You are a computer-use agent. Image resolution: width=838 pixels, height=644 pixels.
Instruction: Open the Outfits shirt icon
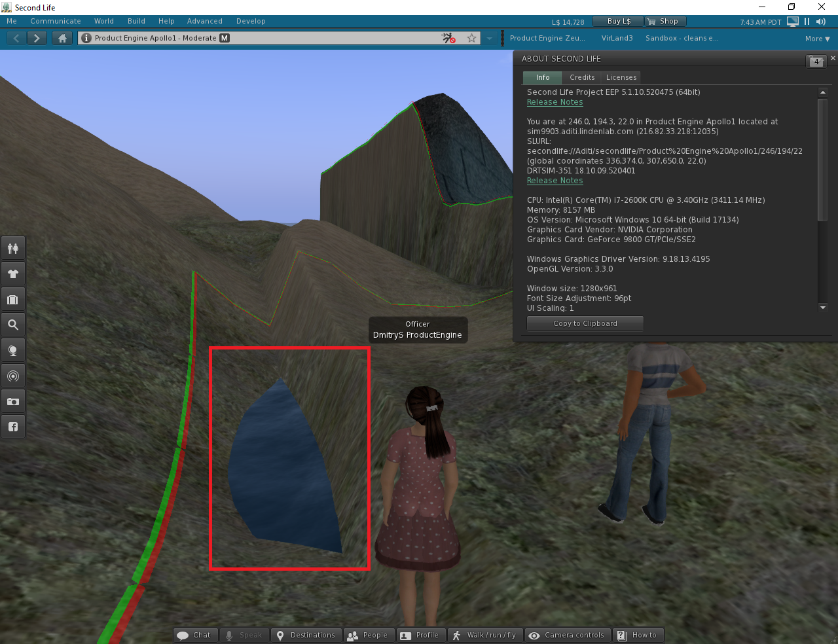click(13, 274)
